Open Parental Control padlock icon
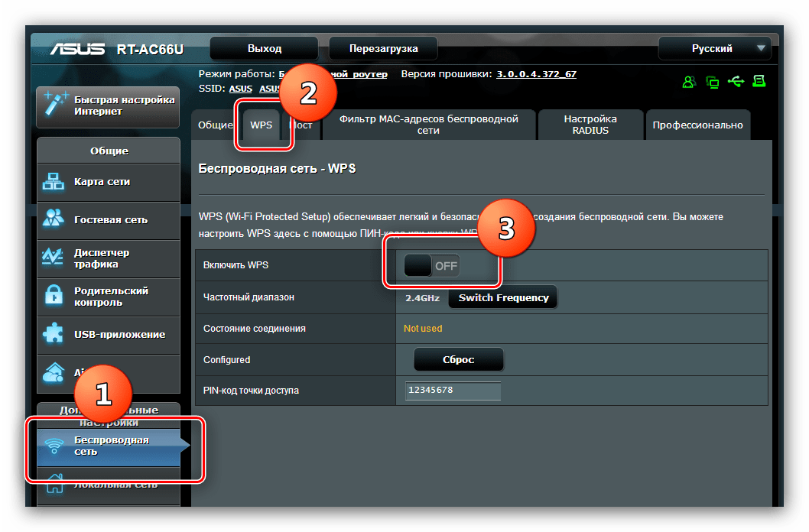The image size is (809, 532). pyautogui.click(x=54, y=296)
